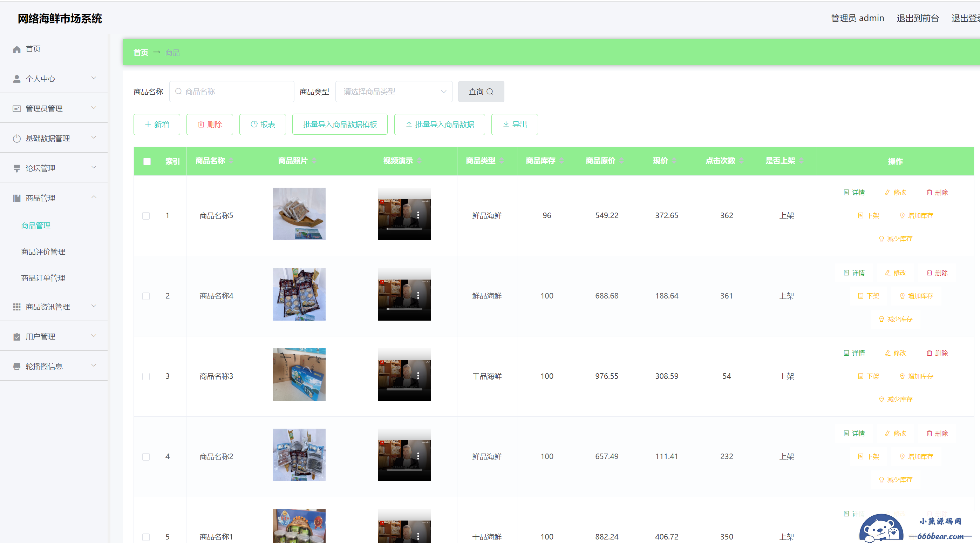Open video menu dots for 商品名称3
Viewport: 980px width, 543px height.
tap(418, 376)
